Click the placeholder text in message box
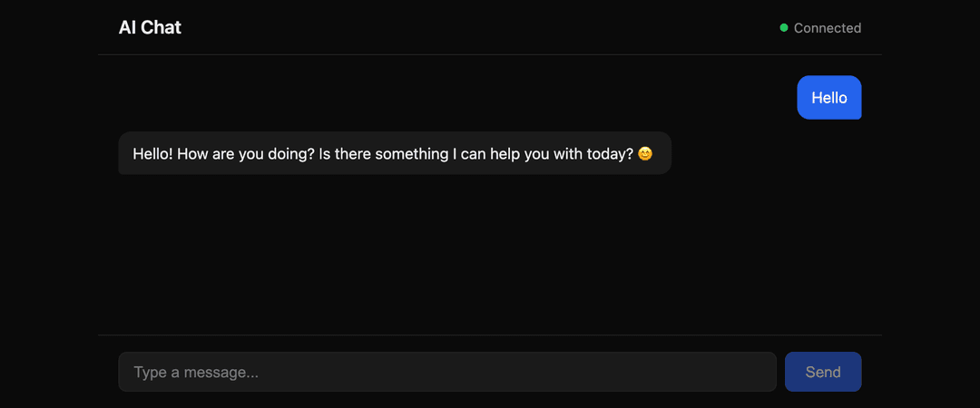Screen dimensions: 980x408 pyautogui.click(x=196, y=373)
